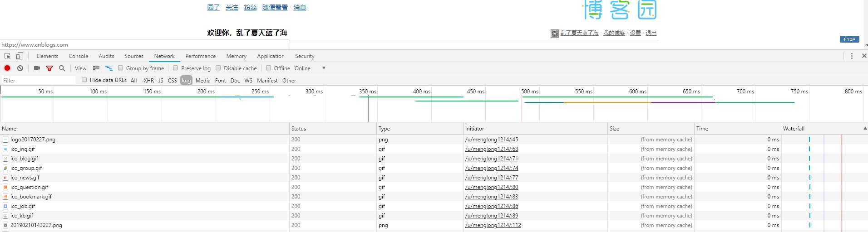The image size is (868, 232).
Task: Sort by the Size column header
Action: tap(651, 129)
